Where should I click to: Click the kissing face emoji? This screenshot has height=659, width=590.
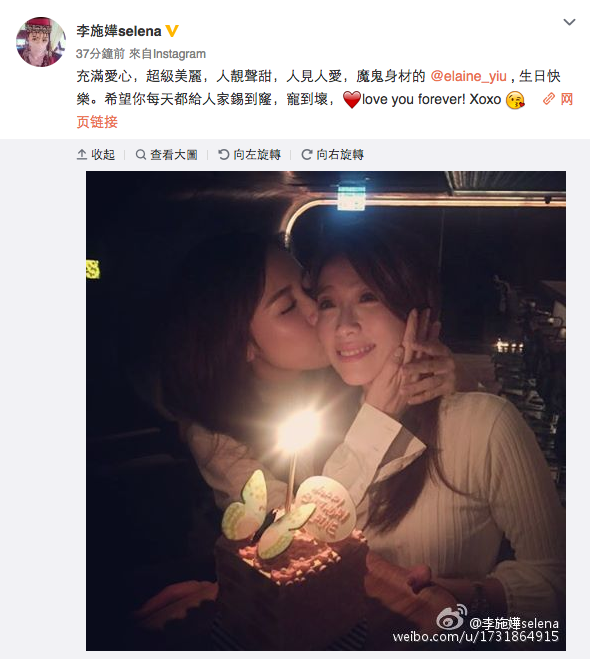515,100
